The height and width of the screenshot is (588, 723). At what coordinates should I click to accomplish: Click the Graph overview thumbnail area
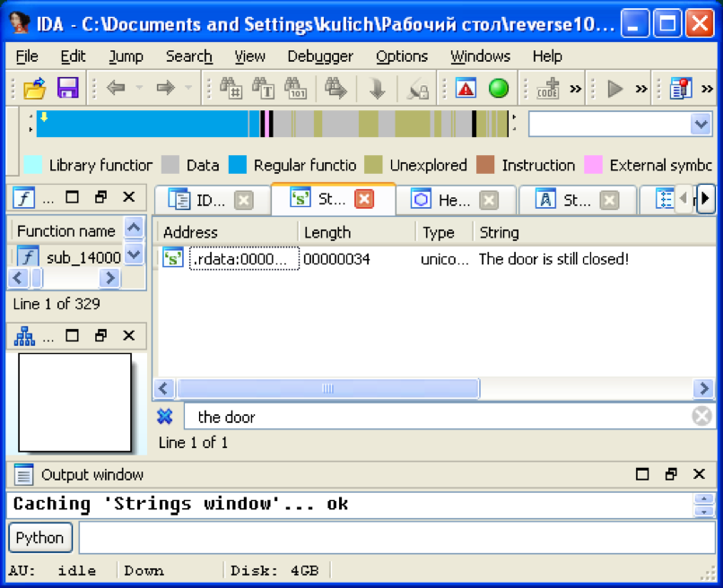point(75,402)
